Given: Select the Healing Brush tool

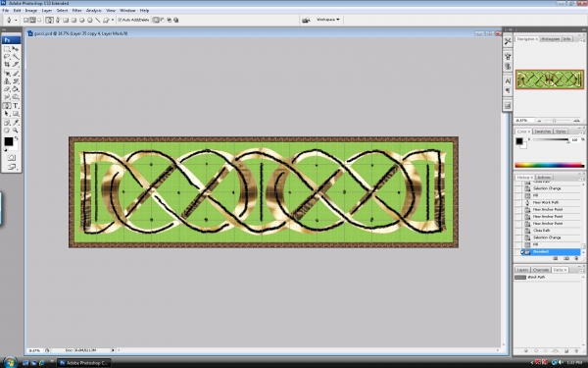Looking at the screenshot, I should [x=7, y=74].
